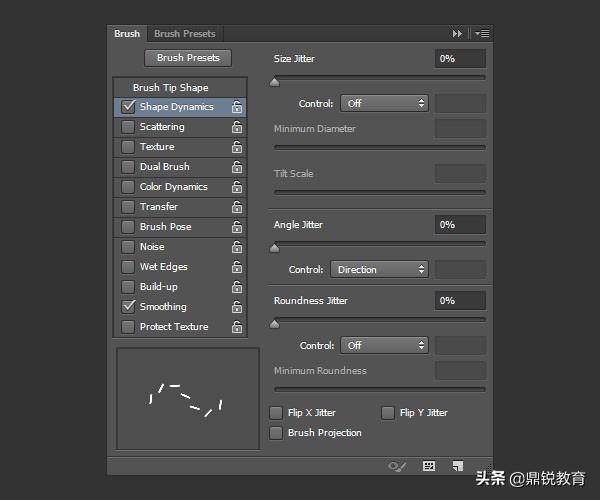Open Size Jitter Control dropdown
Screen dimensions: 600x500
(x=384, y=103)
